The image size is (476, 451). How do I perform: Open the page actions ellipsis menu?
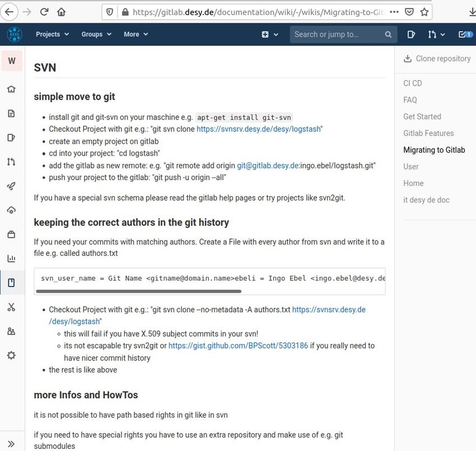[394, 12]
